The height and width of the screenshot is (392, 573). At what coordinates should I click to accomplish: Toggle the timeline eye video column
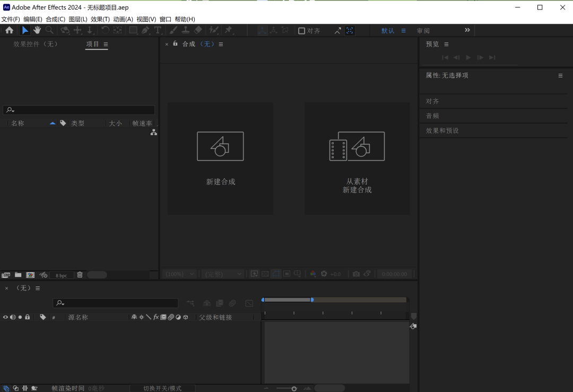5,317
